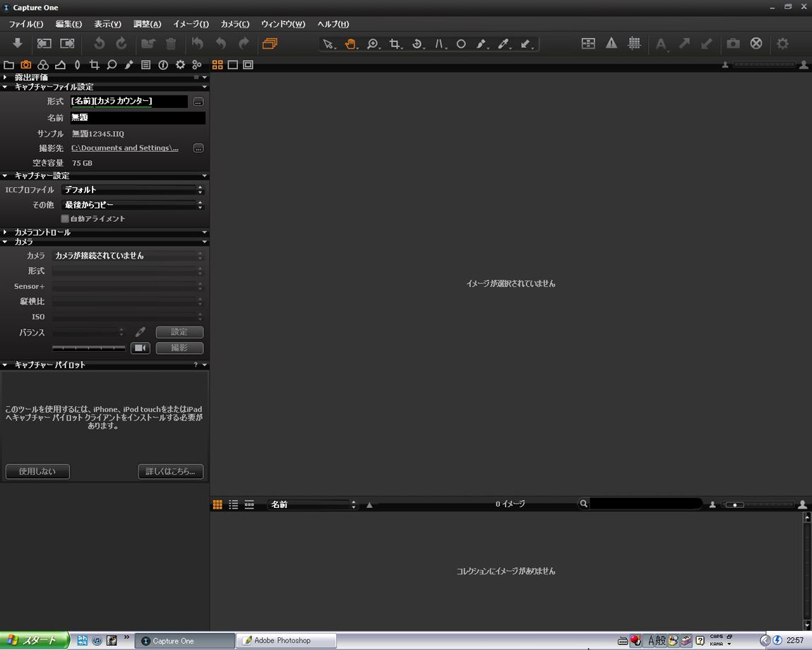
Task: Open the カメラ menu
Action: (235, 24)
